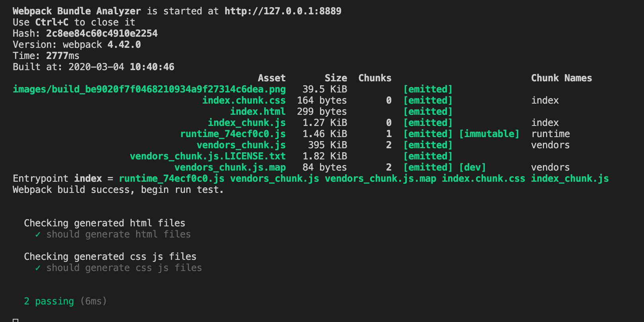This screenshot has width=644, height=322.
Task: Click vendors_chunk.js.LICENSE.txt asset name
Action: 207,156
